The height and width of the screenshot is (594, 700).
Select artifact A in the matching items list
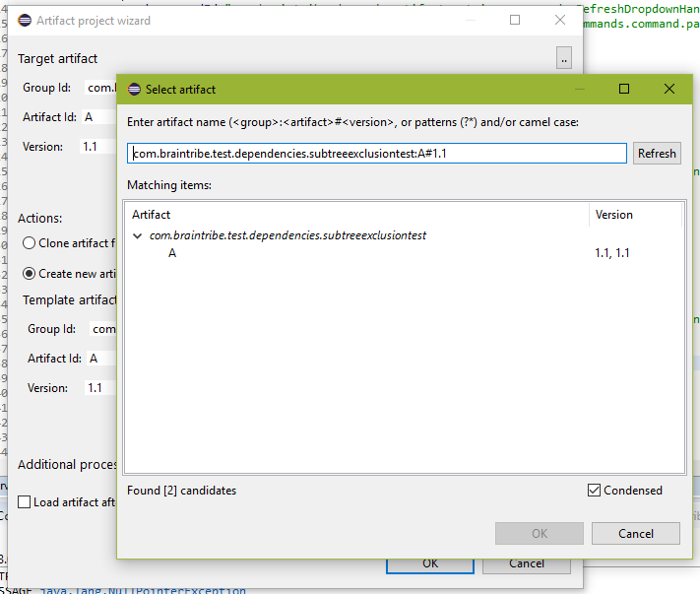172,253
